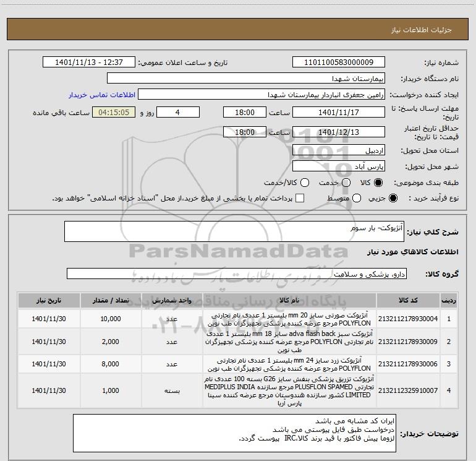
Task: Select the کالا radio button
Action: [x=378, y=183]
